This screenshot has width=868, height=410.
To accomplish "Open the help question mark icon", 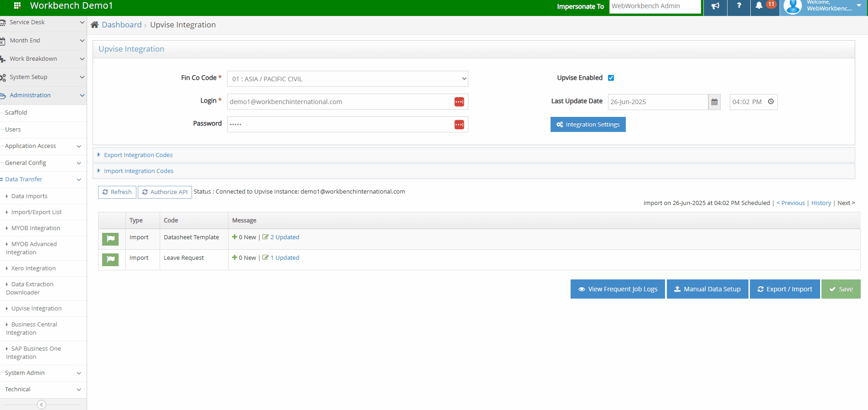I will click(x=739, y=5).
